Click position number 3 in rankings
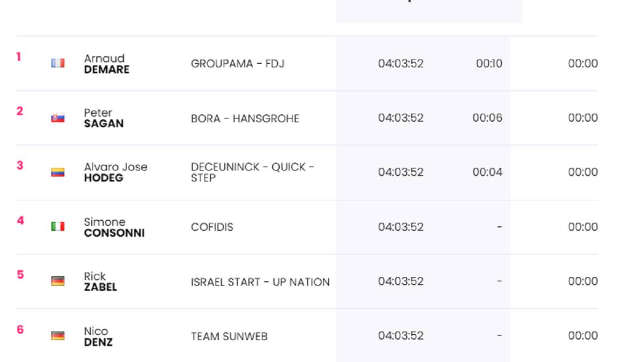644x362 pixels. pyautogui.click(x=20, y=165)
